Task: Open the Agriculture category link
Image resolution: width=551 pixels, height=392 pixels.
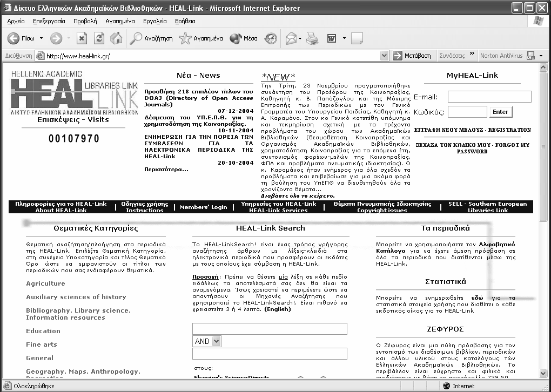Action: 46,283
